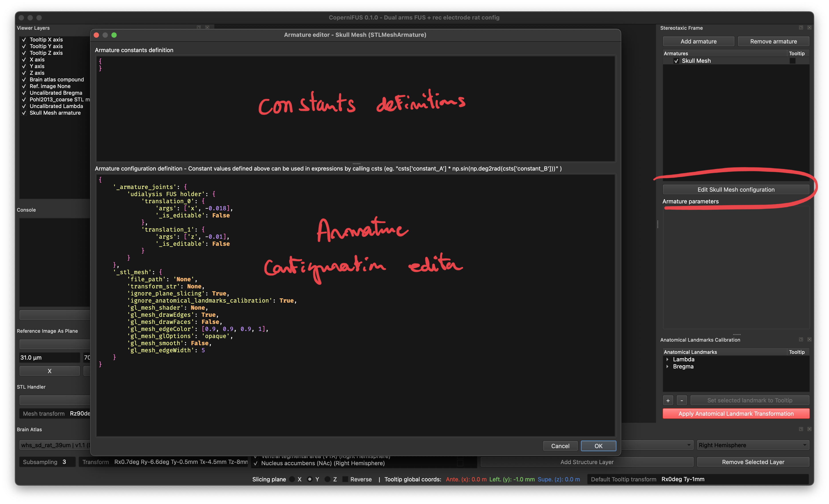Uncheck the Z axis viewer layer
Image resolution: width=829 pixels, height=504 pixels.
(24, 73)
